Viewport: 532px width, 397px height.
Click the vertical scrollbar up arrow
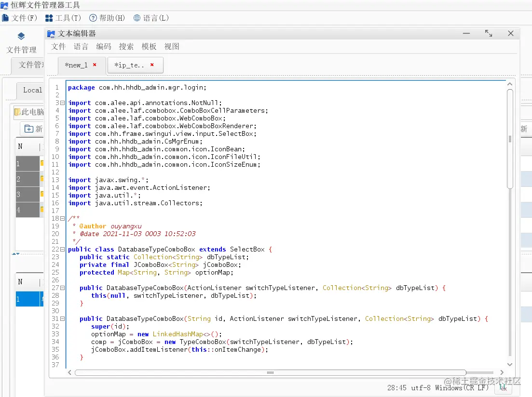tap(510, 84)
